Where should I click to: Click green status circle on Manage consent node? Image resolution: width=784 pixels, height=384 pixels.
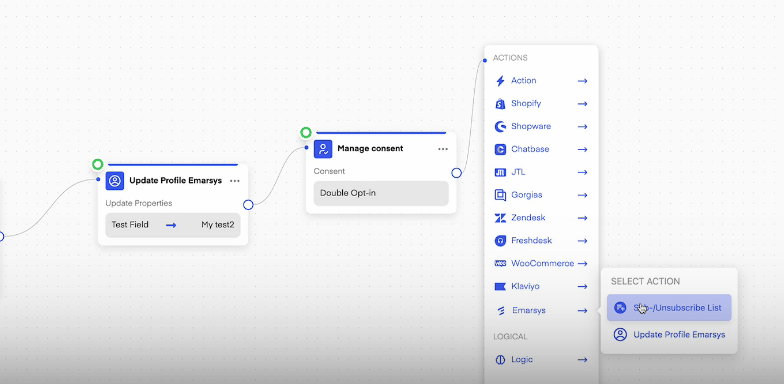click(x=306, y=132)
